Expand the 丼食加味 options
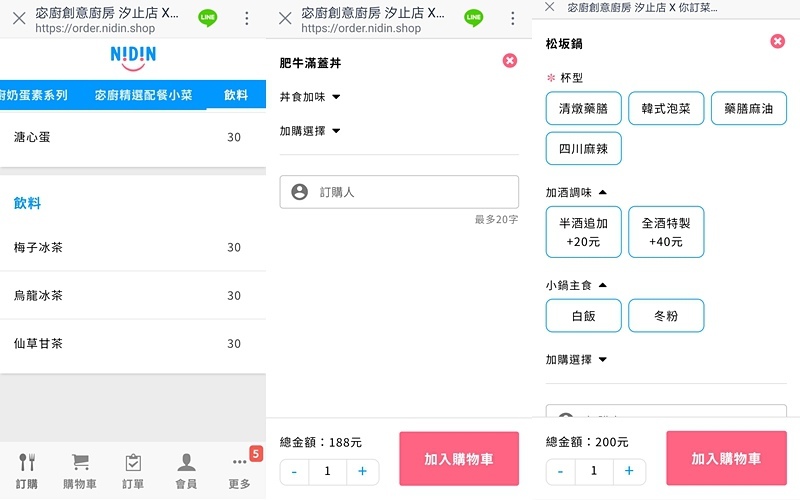800x500 pixels. tap(310, 97)
